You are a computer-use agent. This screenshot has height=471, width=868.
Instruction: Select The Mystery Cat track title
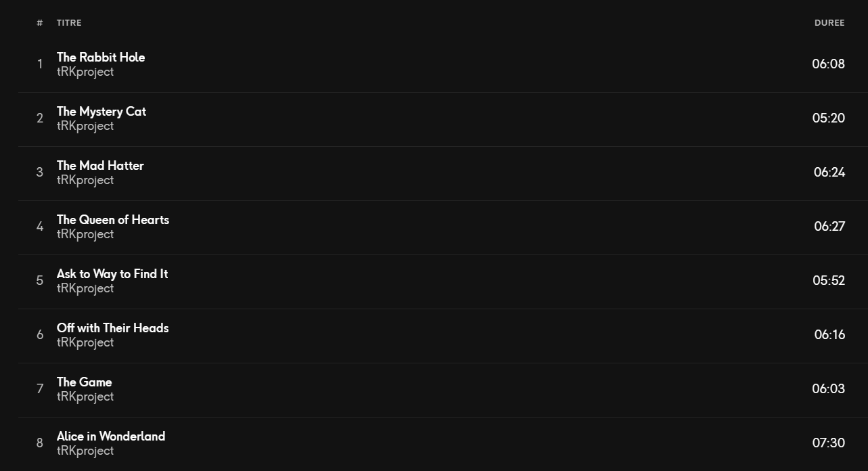pos(101,112)
